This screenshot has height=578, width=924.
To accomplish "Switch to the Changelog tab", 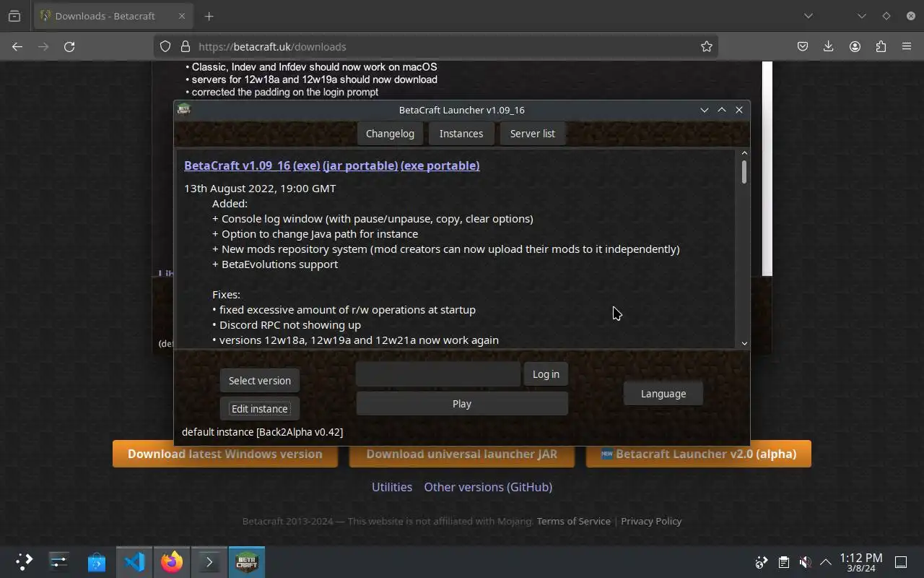I will point(390,134).
